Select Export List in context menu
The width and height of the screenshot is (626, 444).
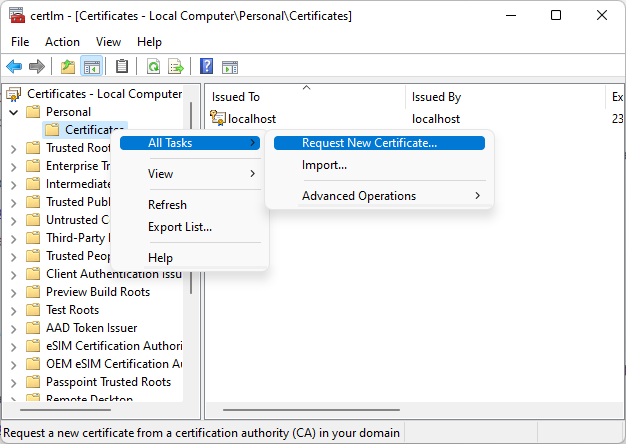pyautogui.click(x=180, y=227)
